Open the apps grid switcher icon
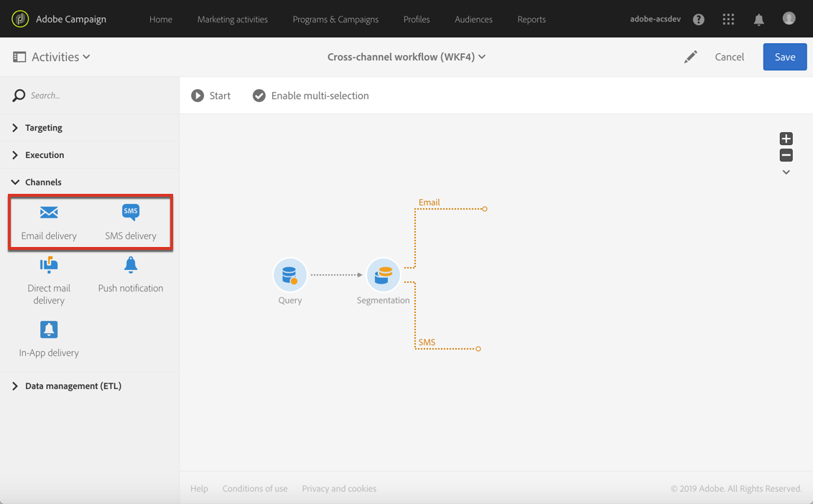The height and width of the screenshot is (504, 813). point(728,19)
